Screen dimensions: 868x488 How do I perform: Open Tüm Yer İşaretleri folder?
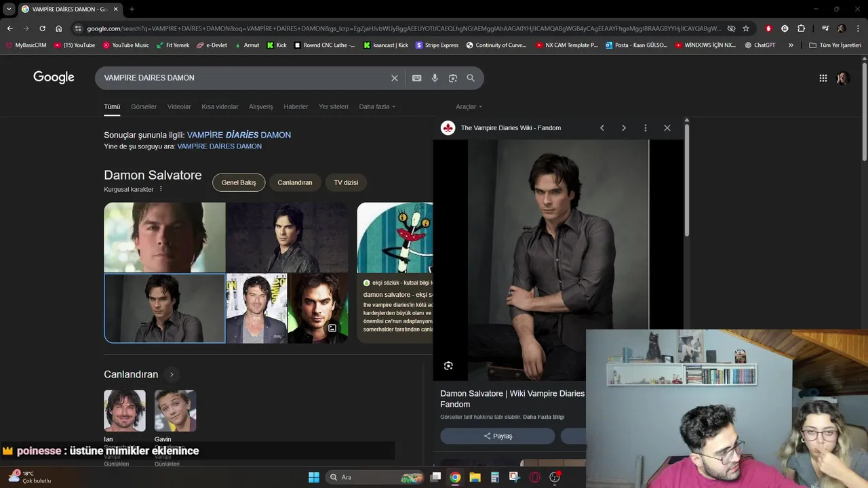pos(835,45)
